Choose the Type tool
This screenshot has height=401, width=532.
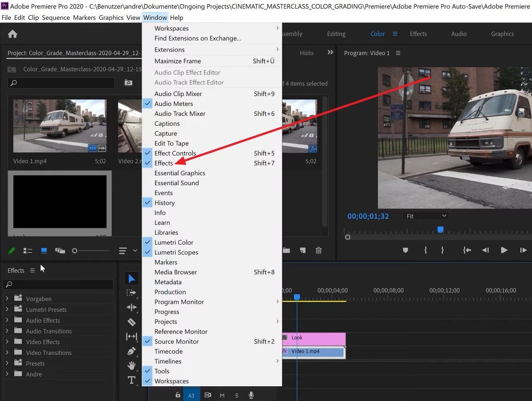[131, 380]
